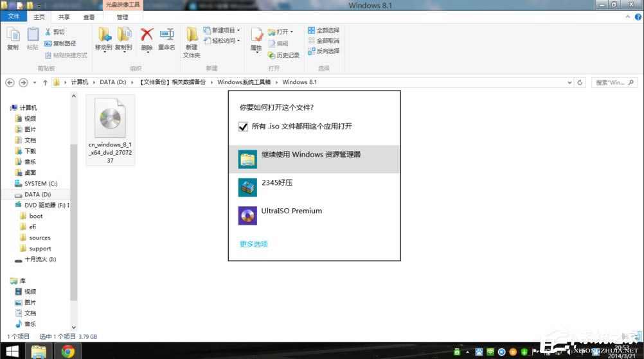Click Windows系统工具箱 breadcrumb
The height and width of the screenshot is (359, 644).
click(x=244, y=82)
